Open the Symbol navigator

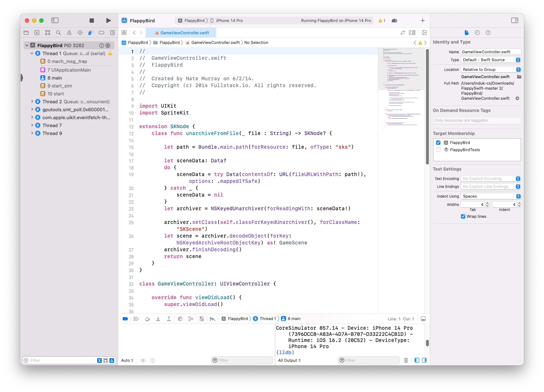[x=47, y=32]
